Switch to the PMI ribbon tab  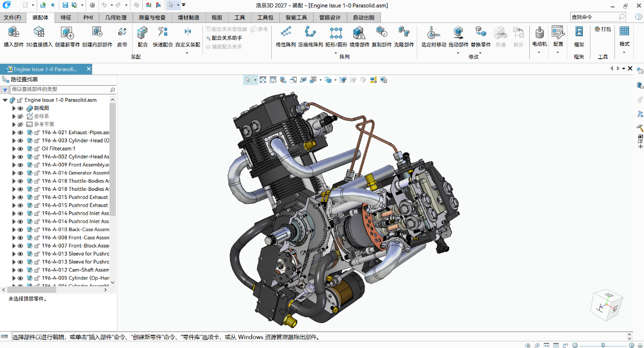pos(88,17)
